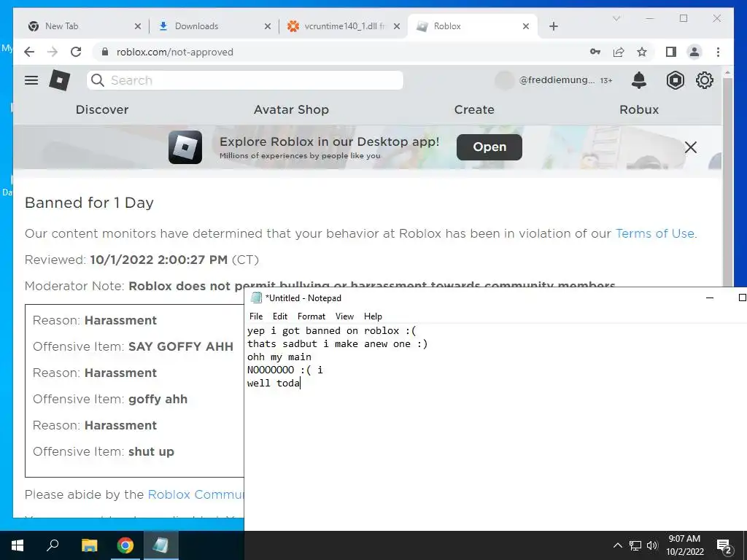
Task: Dismiss the Desktop app banner
Action: click(x=690, y=147)
